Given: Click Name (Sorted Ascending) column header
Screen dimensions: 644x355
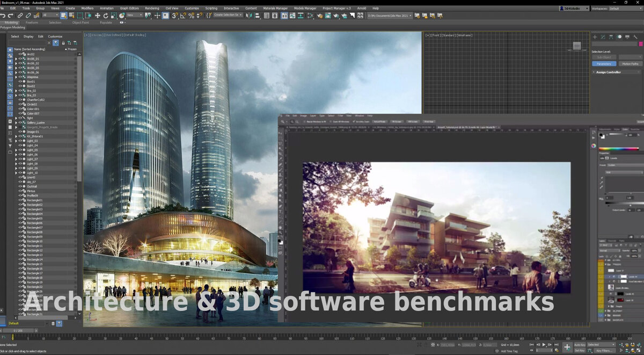Looking at the screenshot, I should 30,49.
